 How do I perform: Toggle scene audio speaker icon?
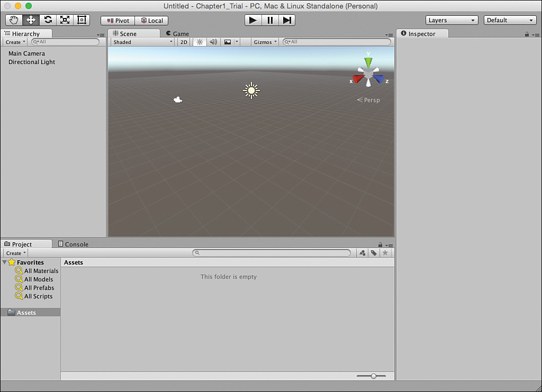click(x=213, y=42)
